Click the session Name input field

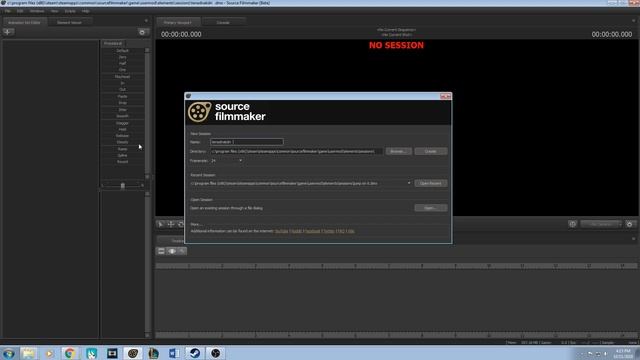point(247,142)
